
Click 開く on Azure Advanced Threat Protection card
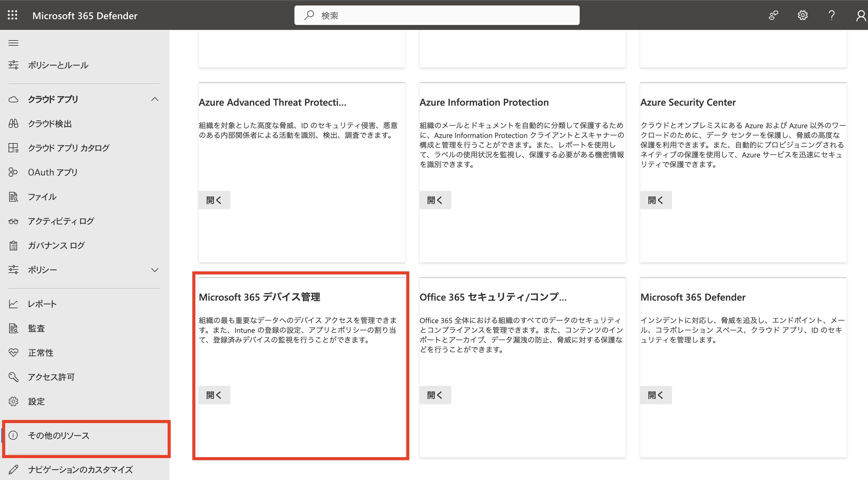[214, 200]
